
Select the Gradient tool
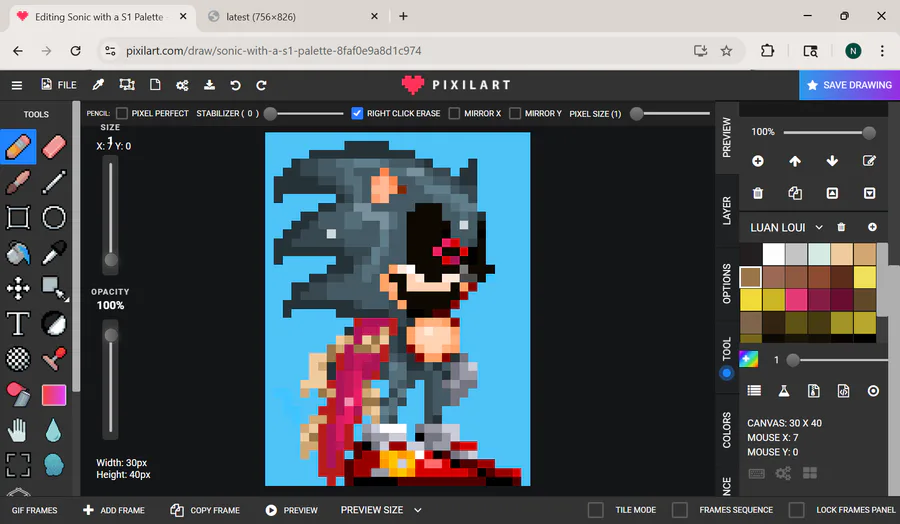[x=54, y=395]
